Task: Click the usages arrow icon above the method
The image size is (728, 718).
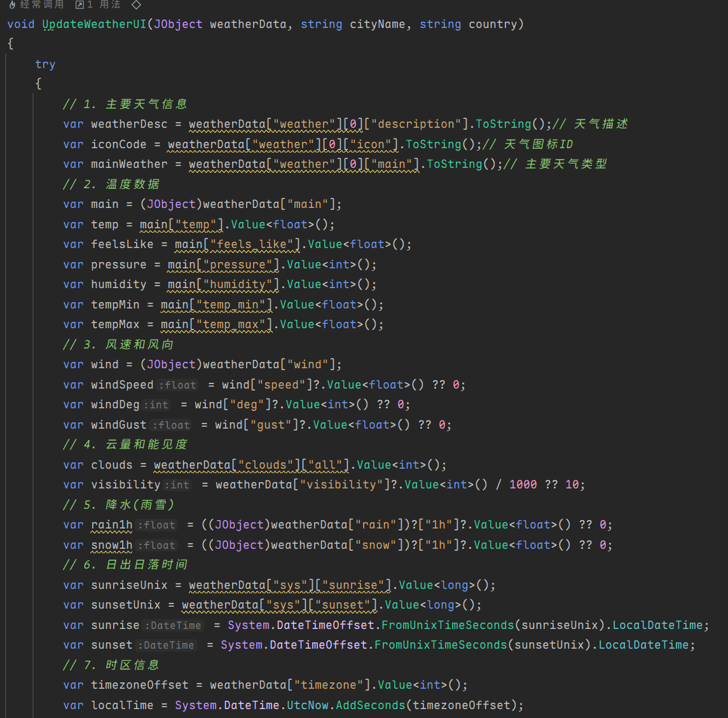Action: click(x=79, y=5)
